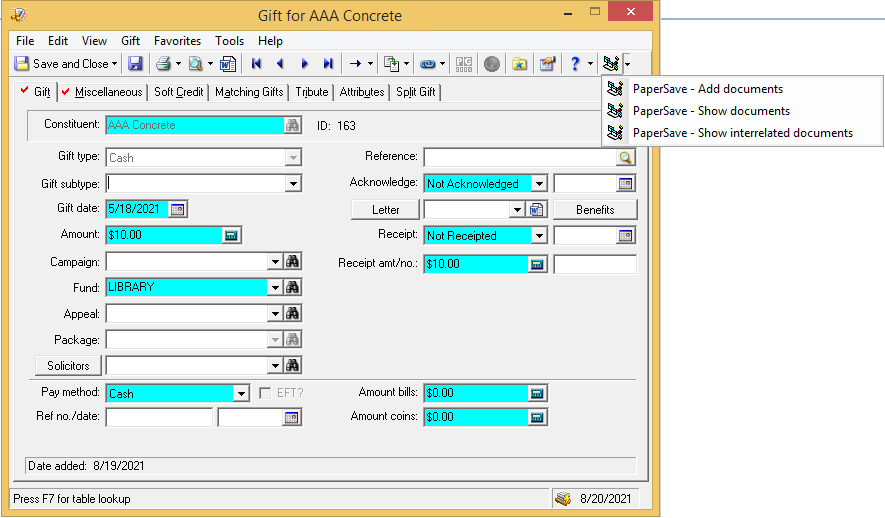Open binoculars search next to Fund
Viewport: 885px width, 518px height.
[293, 287]
